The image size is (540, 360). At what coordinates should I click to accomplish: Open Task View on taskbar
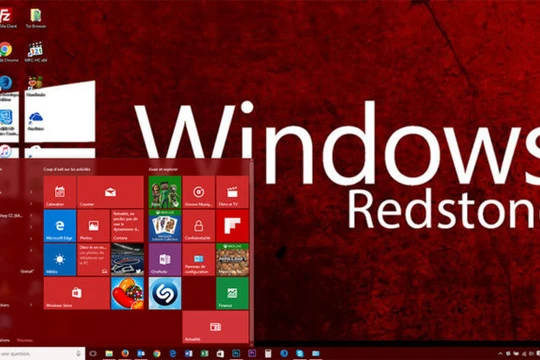pos(93,353)
